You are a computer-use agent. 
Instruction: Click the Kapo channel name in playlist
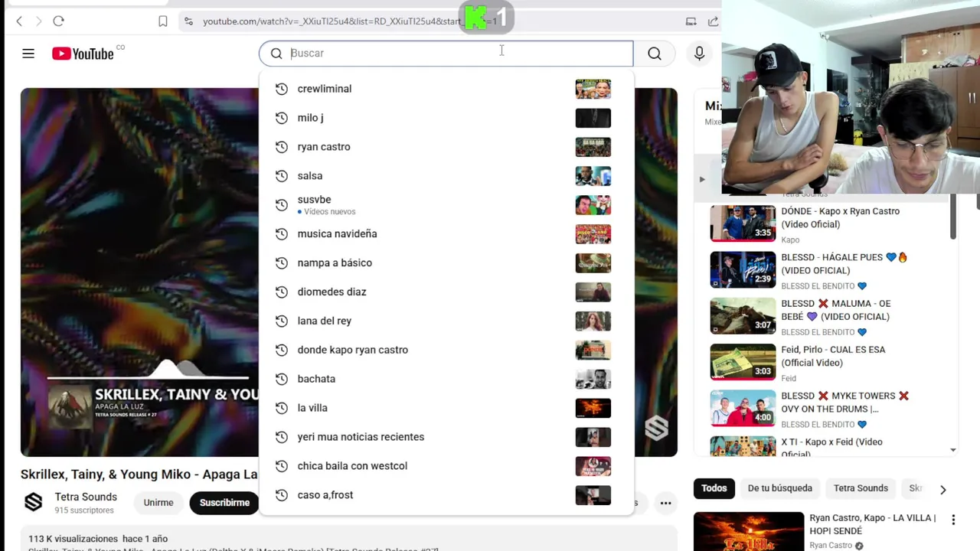[x=790, y=240]
